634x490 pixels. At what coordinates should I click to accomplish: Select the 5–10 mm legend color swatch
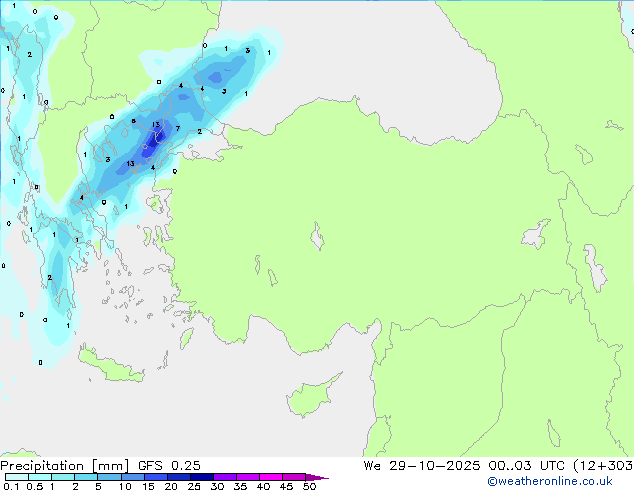109,477
